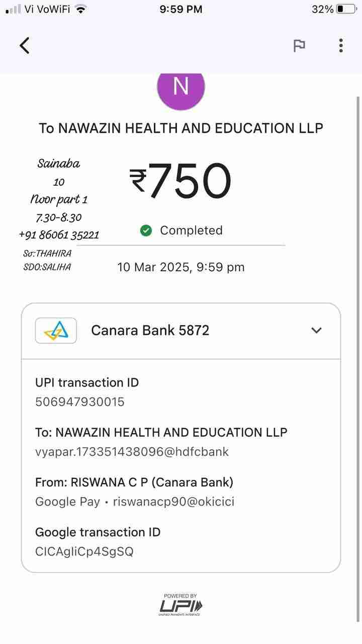Open the three-dot overflow menu
The height and width of the screenshot is (644, 362).
[341, 46]
